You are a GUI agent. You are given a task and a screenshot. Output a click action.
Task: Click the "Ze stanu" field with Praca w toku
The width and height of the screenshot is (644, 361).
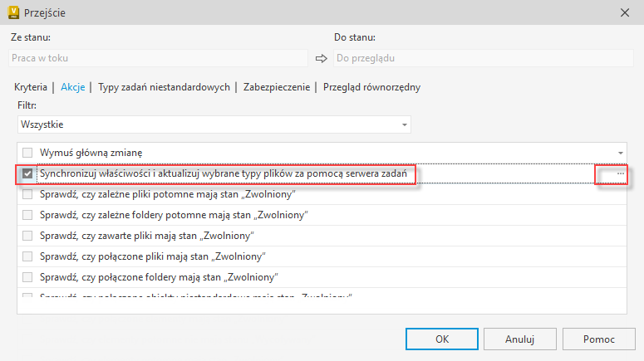pos(158,58)
